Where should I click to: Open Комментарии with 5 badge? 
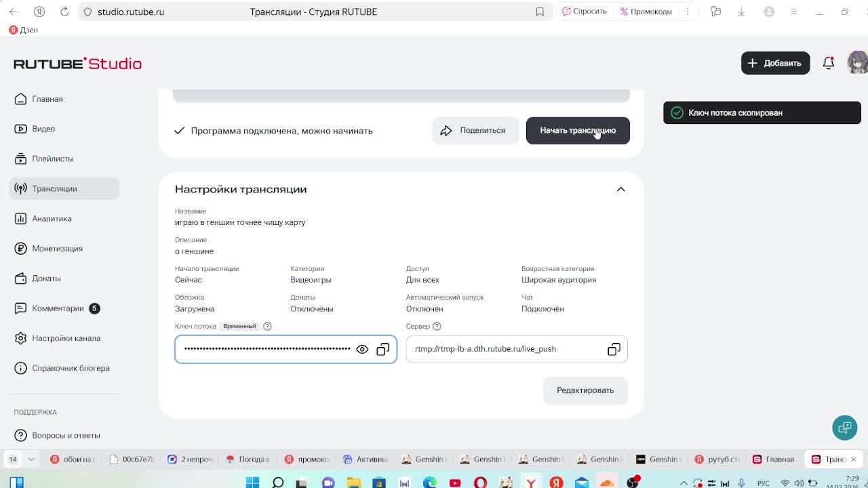64,308
